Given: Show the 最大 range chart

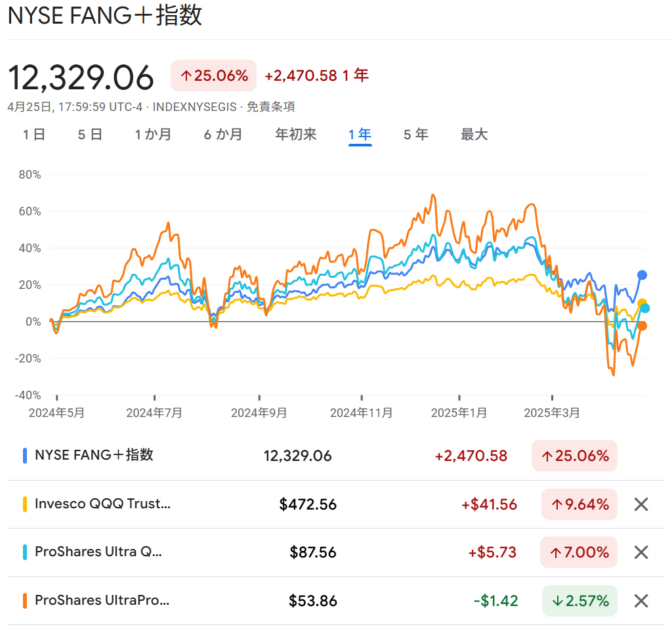Looking at the screenshot, I should [474, 135].
